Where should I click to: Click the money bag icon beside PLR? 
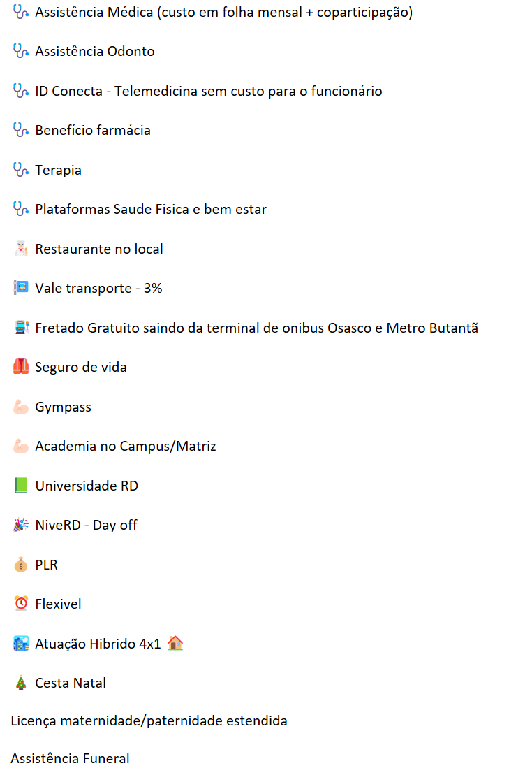21,565
